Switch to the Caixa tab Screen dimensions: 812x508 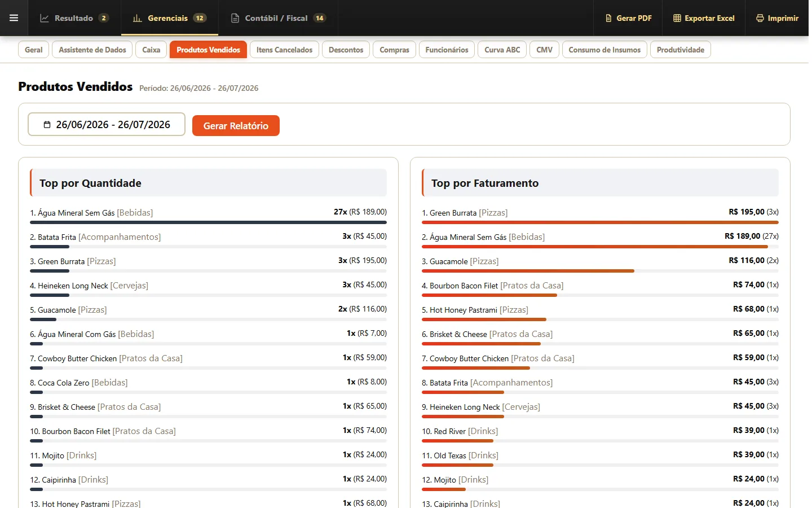pos(151,50)
